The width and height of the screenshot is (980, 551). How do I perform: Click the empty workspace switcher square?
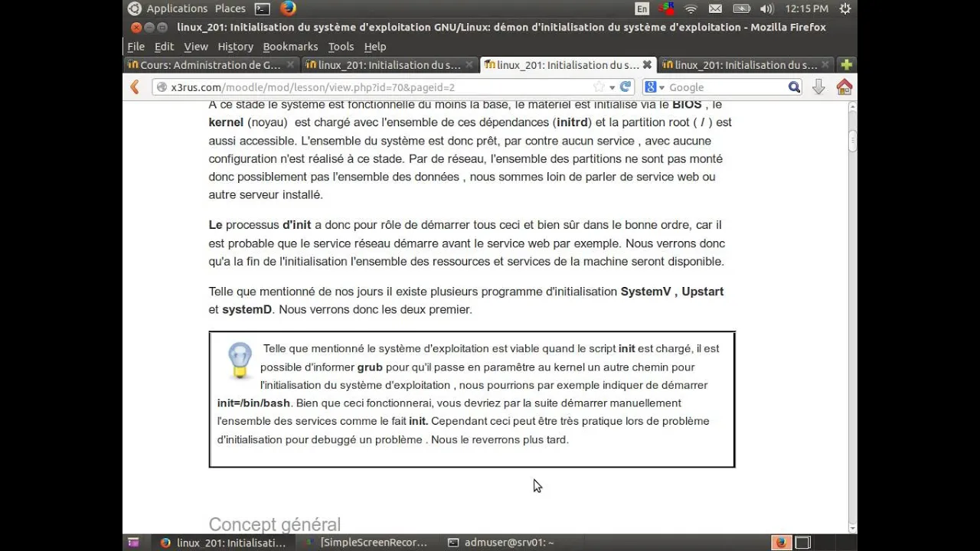tap(802, 543)
